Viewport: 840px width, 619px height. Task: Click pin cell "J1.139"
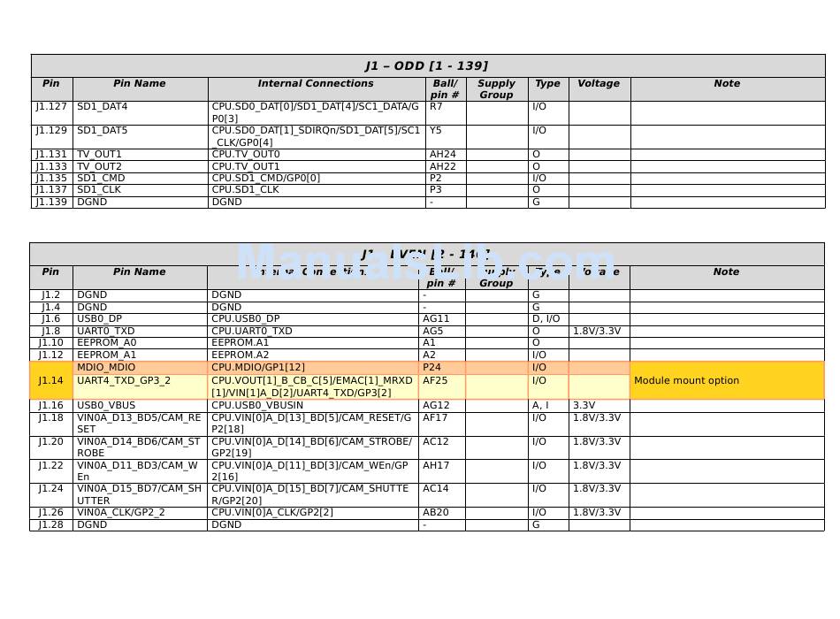[51, 202]
